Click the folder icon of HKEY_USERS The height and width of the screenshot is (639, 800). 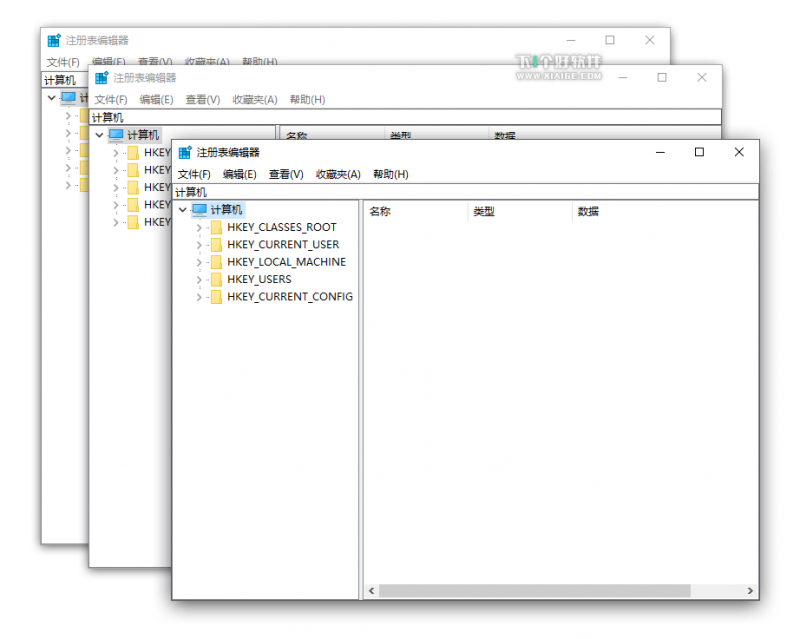(217, 279)
